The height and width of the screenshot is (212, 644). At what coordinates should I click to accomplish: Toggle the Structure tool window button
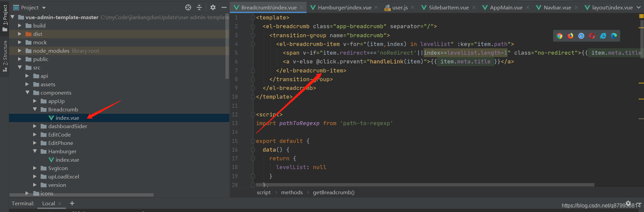[5, 56]
